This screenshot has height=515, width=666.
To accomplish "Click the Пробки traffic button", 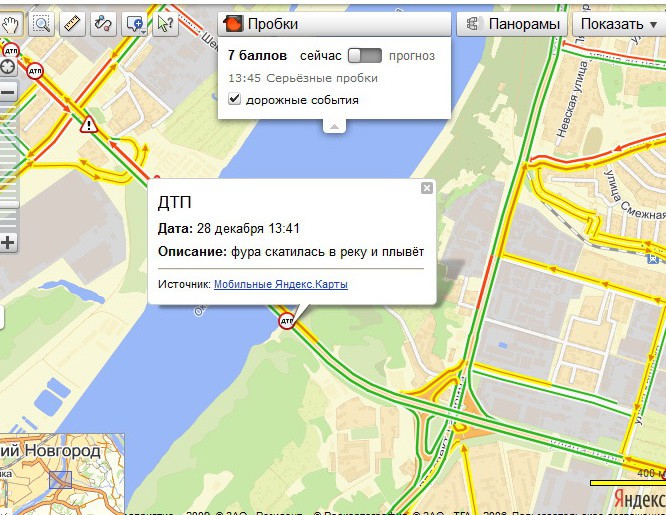I will coord(334,24).
